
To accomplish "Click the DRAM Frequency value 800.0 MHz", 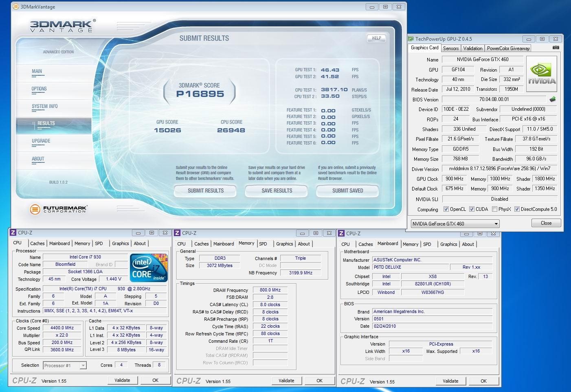I will coord(270,290).
